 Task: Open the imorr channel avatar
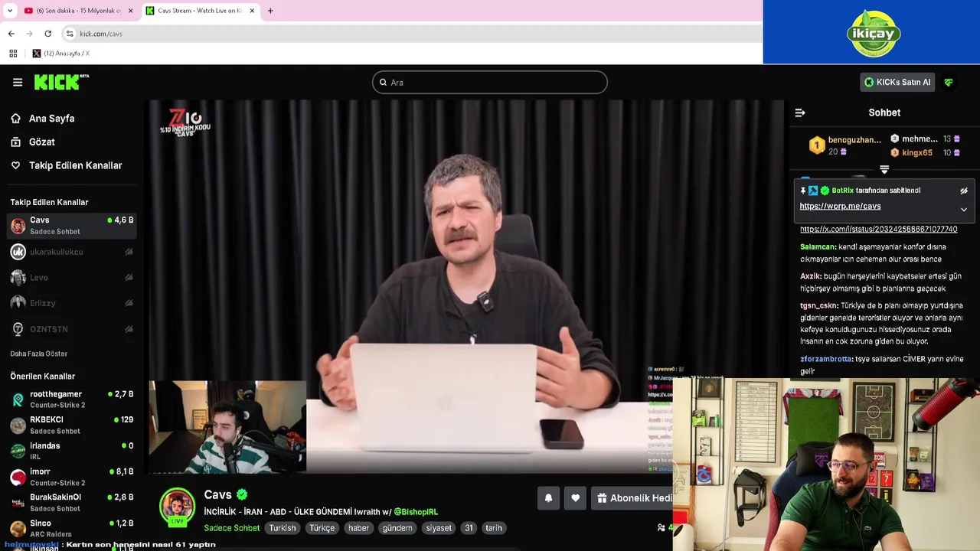click(x=18, y=477)
